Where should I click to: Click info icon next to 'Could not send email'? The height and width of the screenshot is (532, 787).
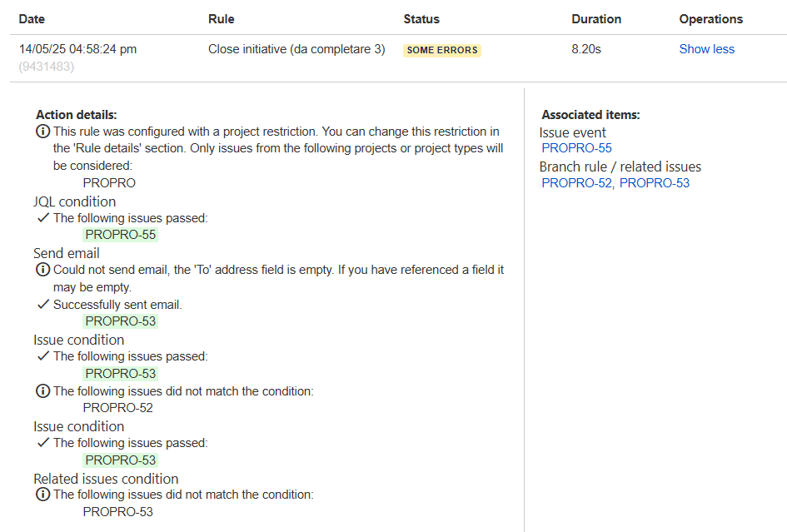(42, 270)
